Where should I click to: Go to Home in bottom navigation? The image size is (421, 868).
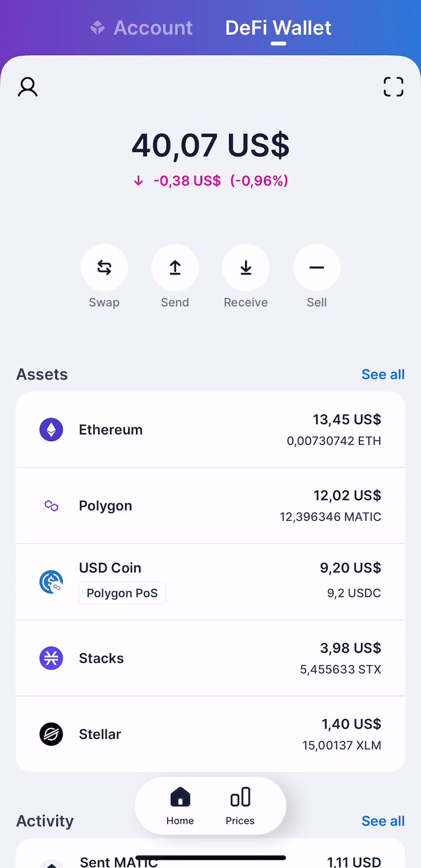coord(180,805)
